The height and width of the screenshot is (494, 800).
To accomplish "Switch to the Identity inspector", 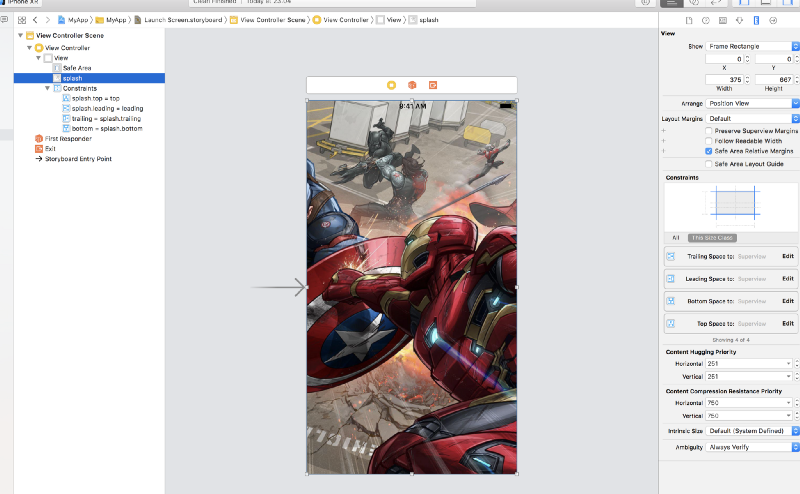I will point(722,20).
